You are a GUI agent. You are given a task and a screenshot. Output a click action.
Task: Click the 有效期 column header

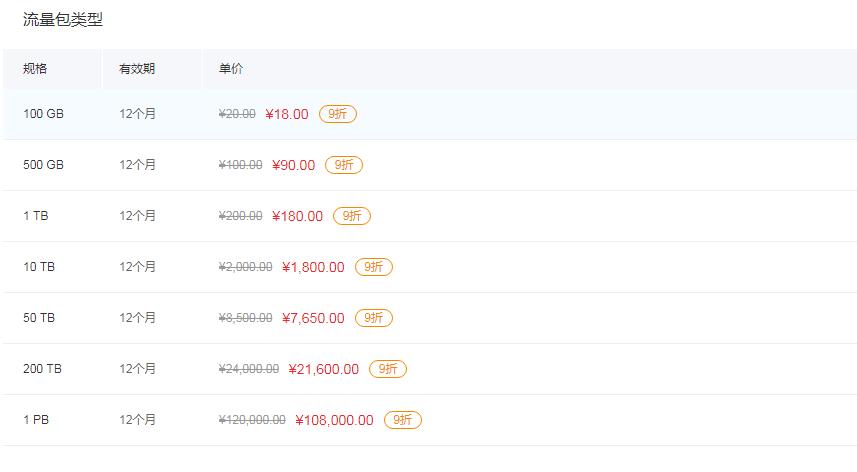[x=137, y=69]
